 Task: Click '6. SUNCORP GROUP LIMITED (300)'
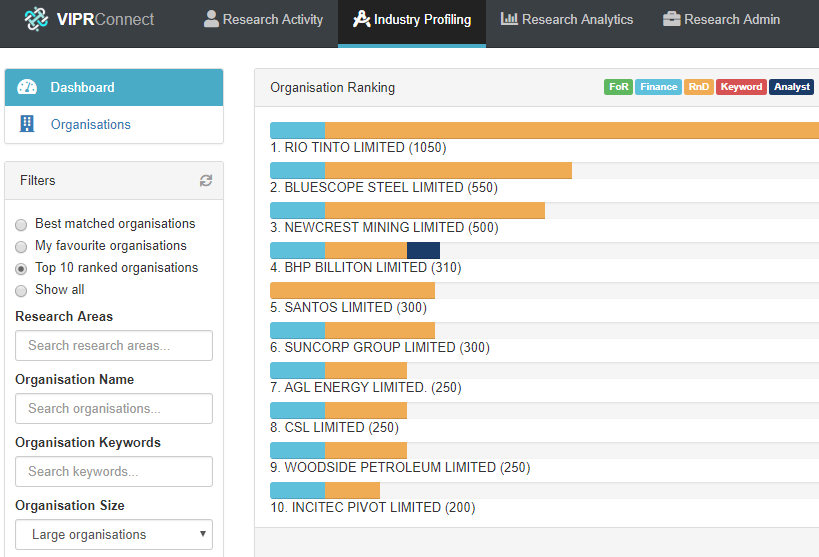[x=380, y=347]
